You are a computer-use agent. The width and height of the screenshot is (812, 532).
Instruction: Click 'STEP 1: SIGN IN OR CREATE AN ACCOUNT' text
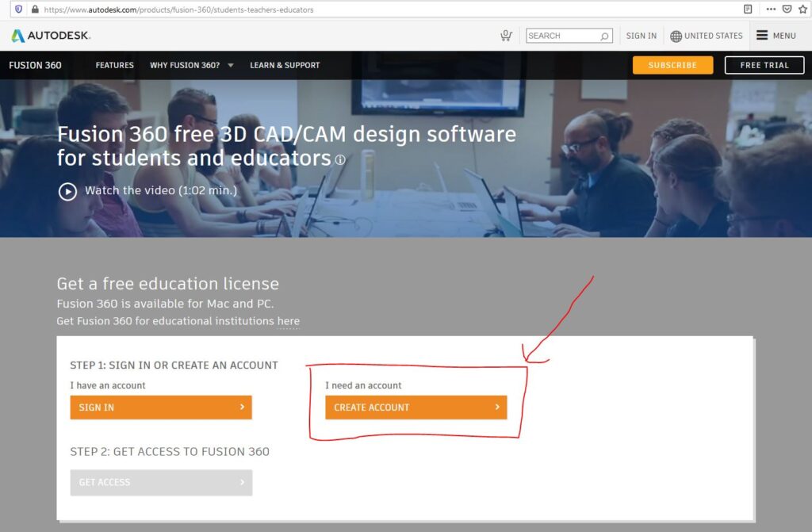tap(174, 366)
